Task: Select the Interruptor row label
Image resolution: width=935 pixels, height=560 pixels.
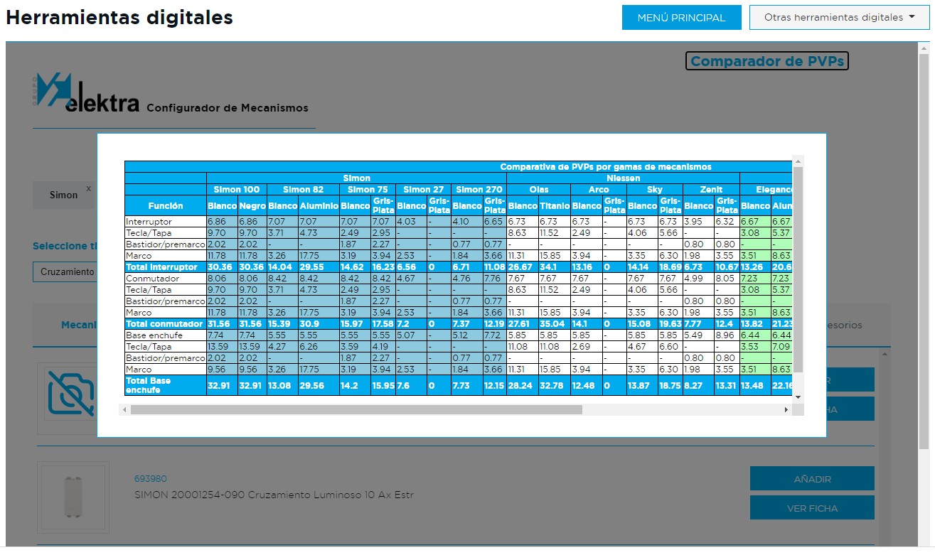Action: pyautogui.click(x=166, y=222)
